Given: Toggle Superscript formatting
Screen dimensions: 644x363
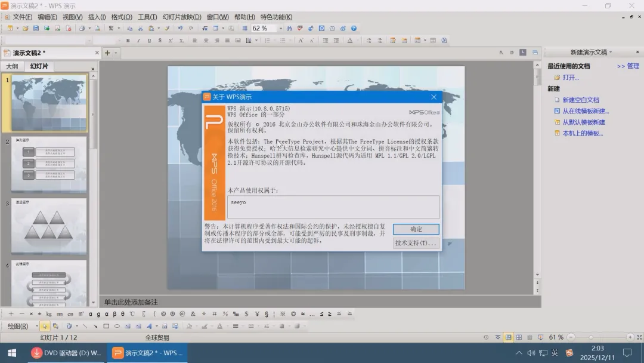Looking at the screenshot, I should point(171,40).
